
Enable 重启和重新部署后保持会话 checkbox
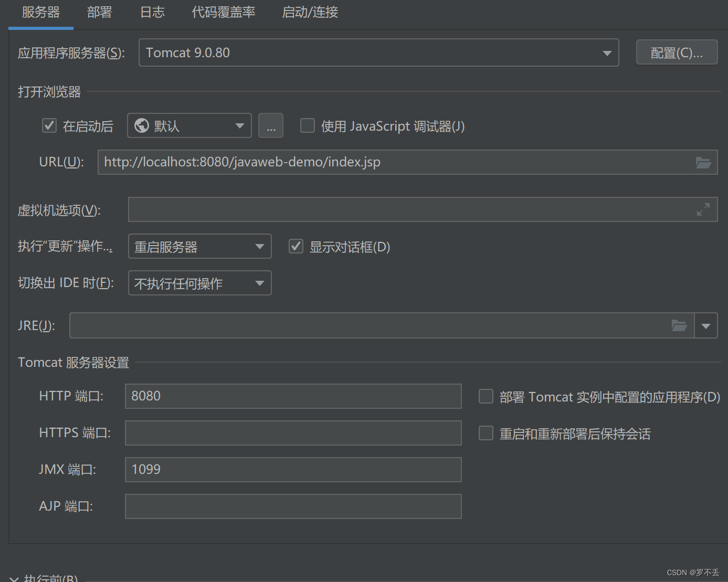tap(486, 433)
